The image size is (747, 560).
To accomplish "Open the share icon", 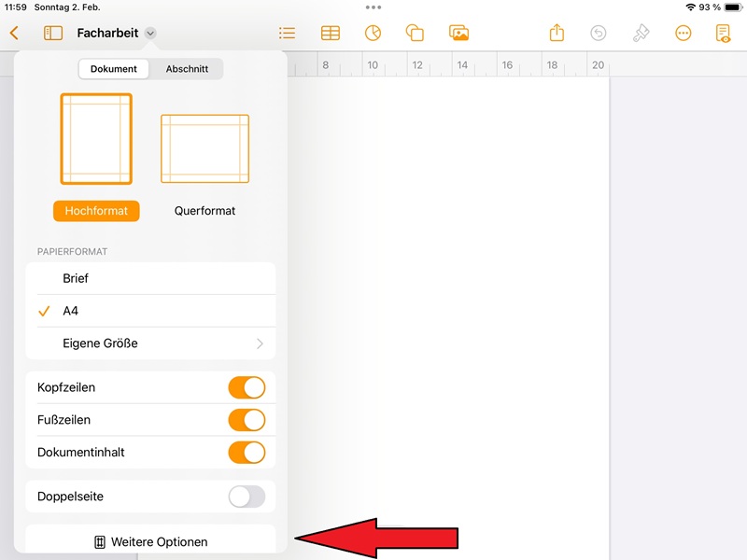I will 557,33.
